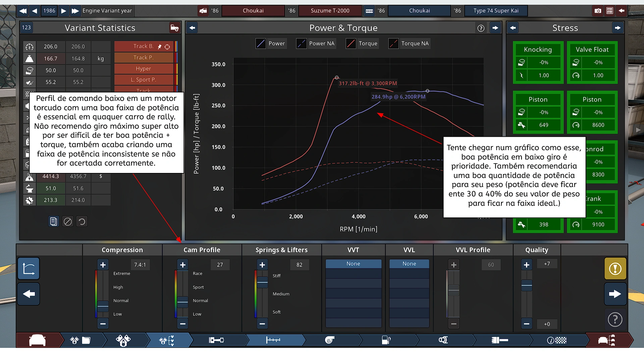The width and height of the screenshot is (644, 362).
Task: Open the turbo section in bottom bar
Action: (330, 340)
